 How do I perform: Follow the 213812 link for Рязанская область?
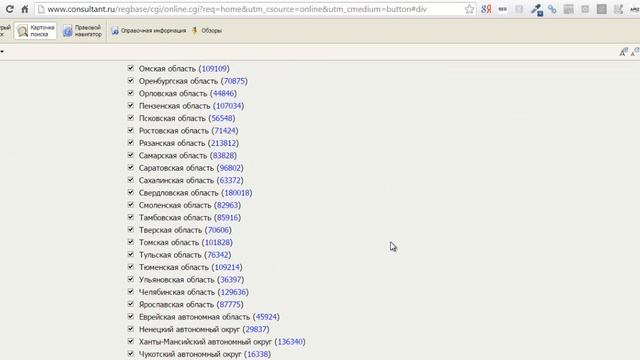point(223,143)
